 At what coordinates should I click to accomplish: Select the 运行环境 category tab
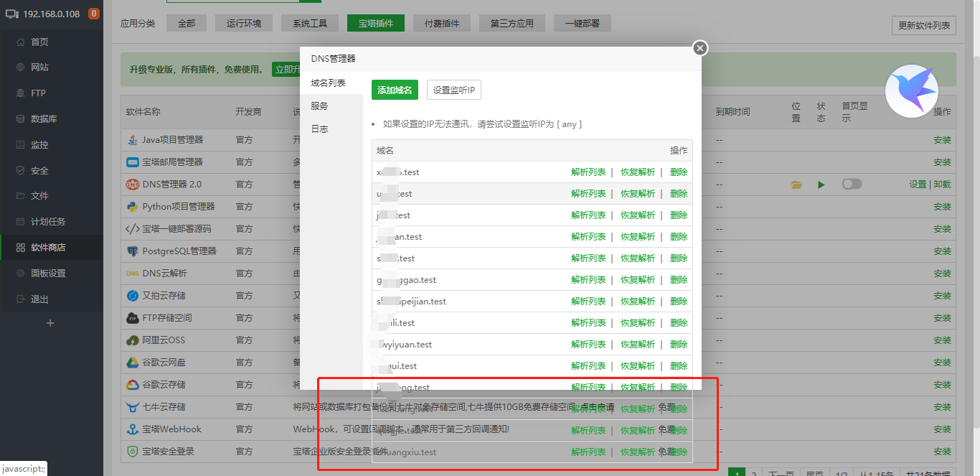click(x=244, y=23)
